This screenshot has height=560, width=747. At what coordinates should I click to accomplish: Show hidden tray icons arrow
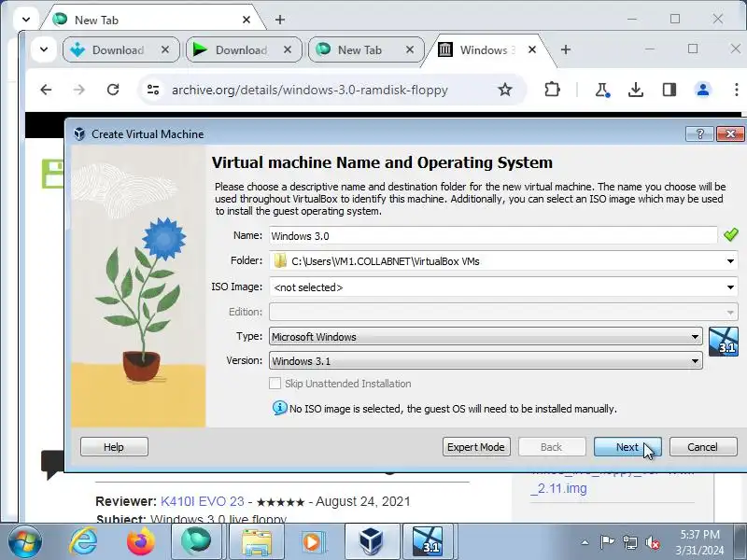coord(585,542)
